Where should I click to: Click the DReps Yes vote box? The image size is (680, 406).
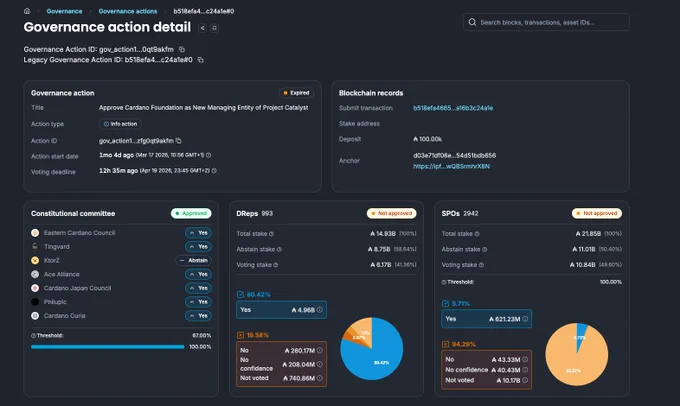click(x=281, y=310)
